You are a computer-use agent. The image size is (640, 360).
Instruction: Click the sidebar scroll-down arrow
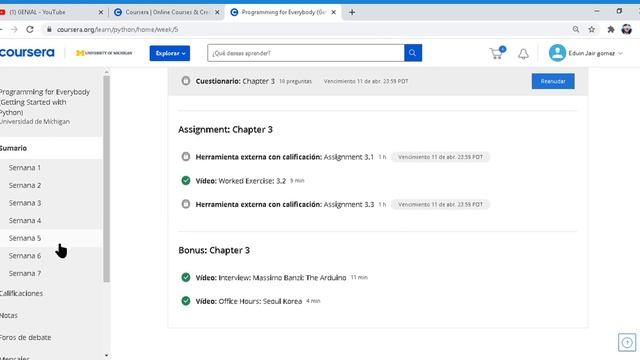click(107, 356)
